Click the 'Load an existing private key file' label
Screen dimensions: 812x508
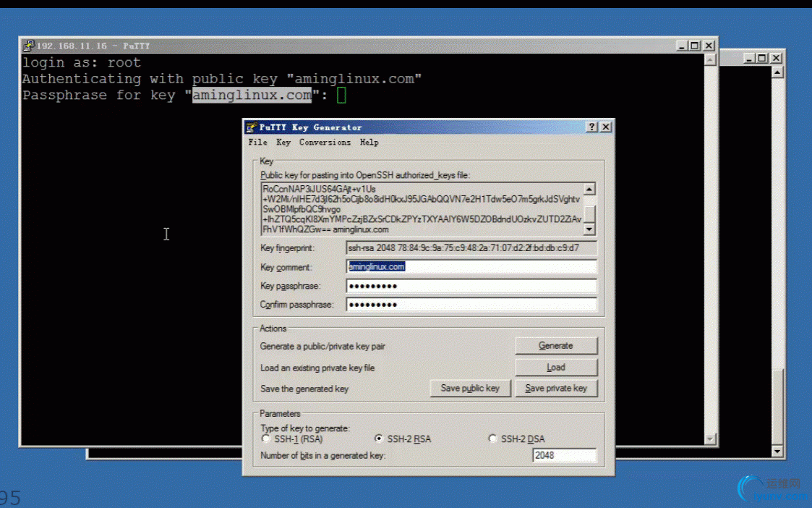click(x=317, y=368)
